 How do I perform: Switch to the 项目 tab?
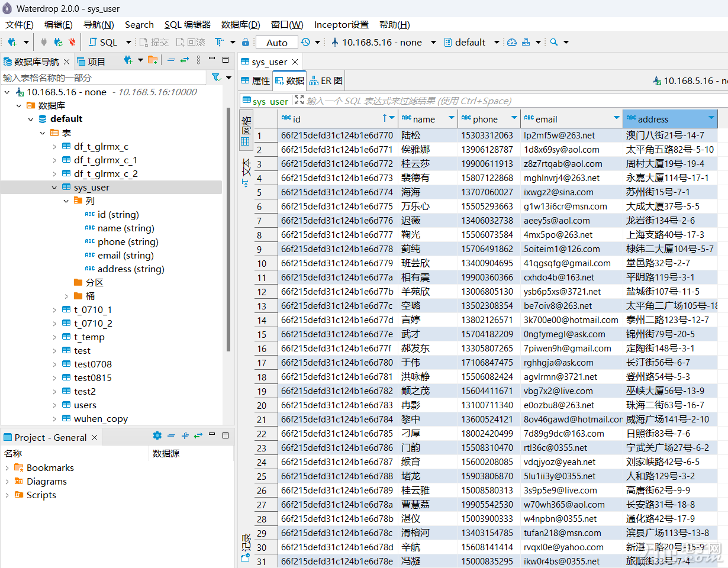(x=91, y=61)
